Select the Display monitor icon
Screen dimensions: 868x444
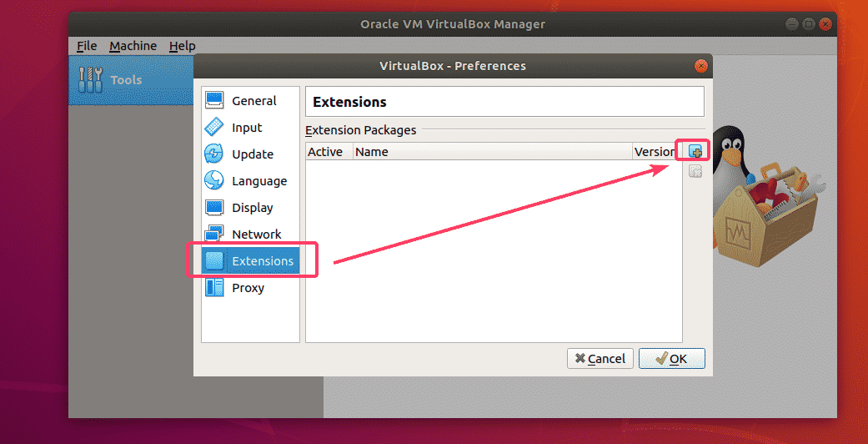coord(214,207)
